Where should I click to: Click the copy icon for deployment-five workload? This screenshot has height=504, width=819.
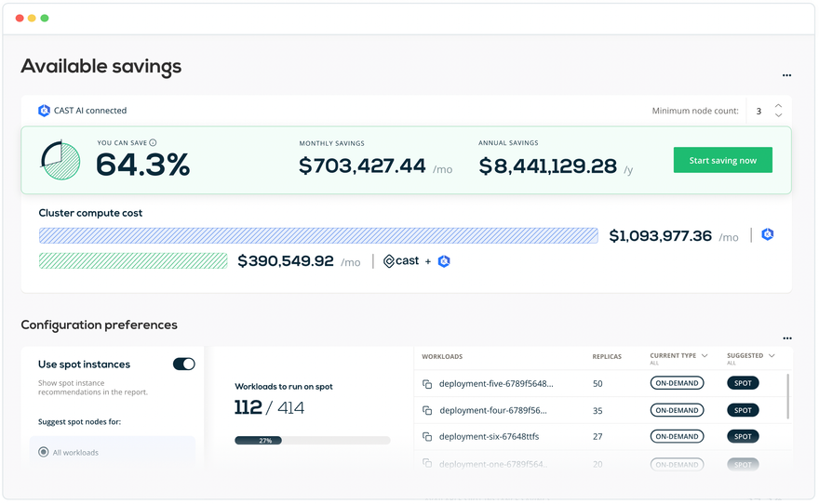pyautogui.click(x=427, y=384)
